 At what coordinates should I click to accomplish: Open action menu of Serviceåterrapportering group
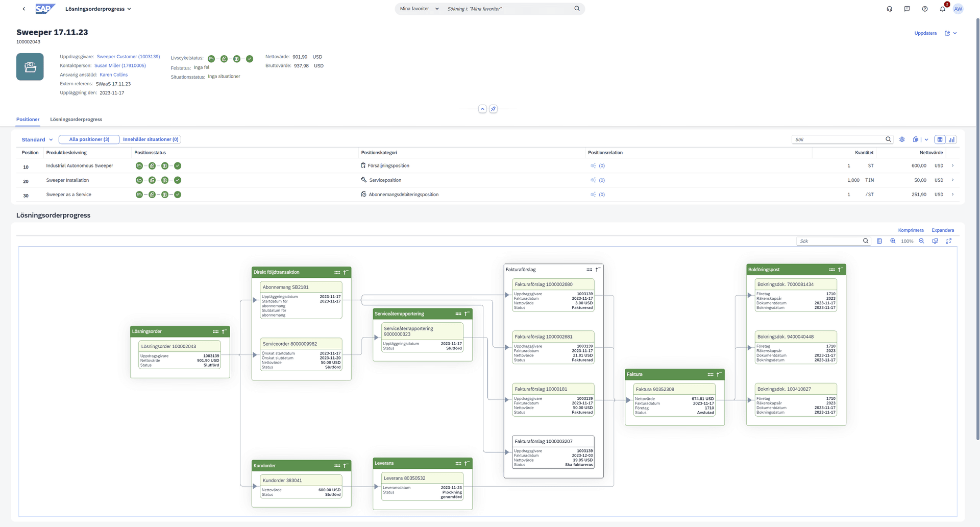458,314
